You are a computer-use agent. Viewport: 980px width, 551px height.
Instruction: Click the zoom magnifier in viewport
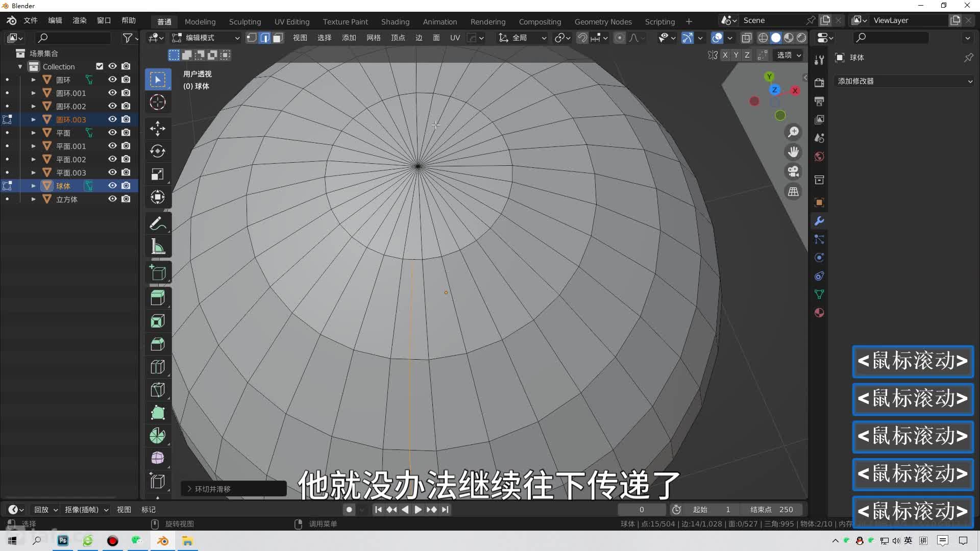pyautogui.click(x=793, y=132)
